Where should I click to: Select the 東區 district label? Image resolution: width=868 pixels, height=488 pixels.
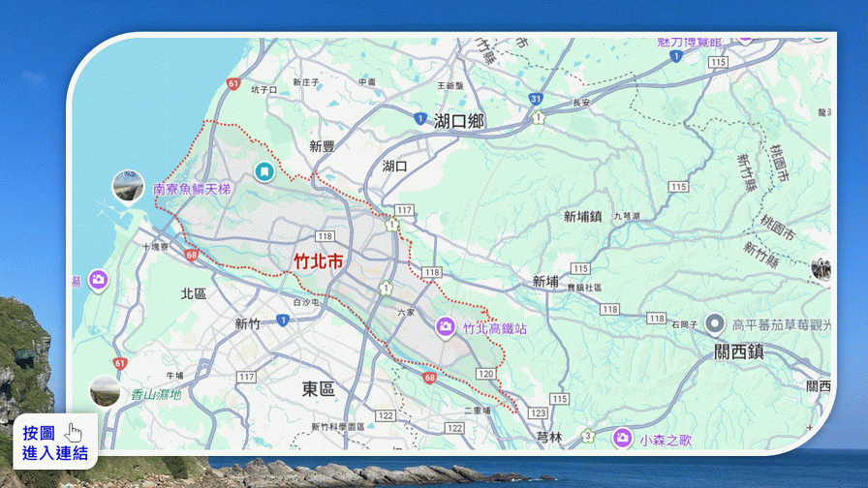coord(318,388)
